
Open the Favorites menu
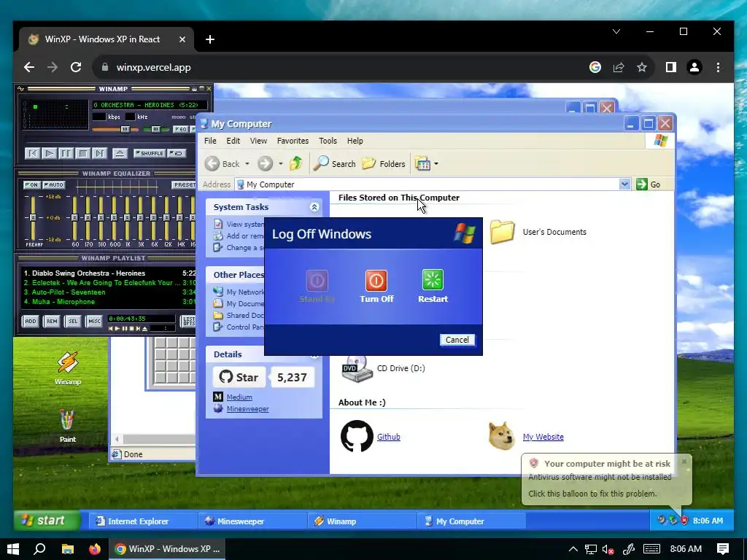293,141
